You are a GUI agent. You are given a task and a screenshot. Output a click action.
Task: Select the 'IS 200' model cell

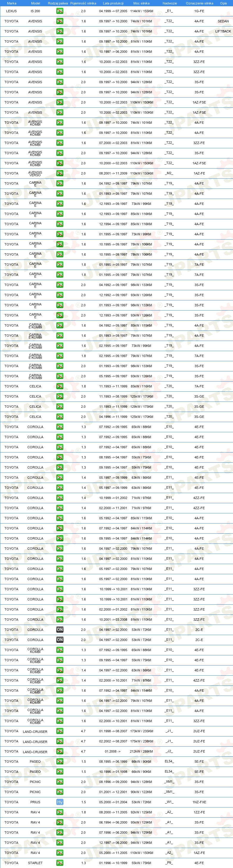click(35, 11)
